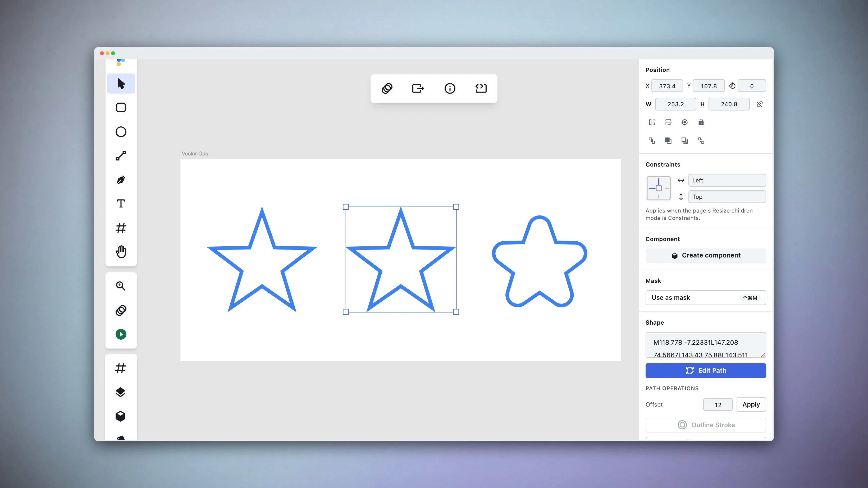
Task: Click the Offset label text
Action: pyautogui.click(x=654, y=404)
